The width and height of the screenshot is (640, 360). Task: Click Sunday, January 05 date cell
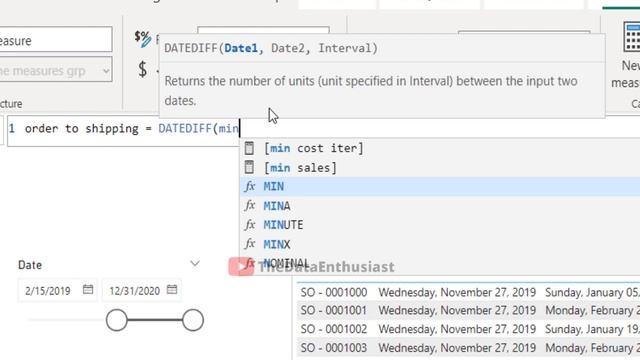(592, 292)
